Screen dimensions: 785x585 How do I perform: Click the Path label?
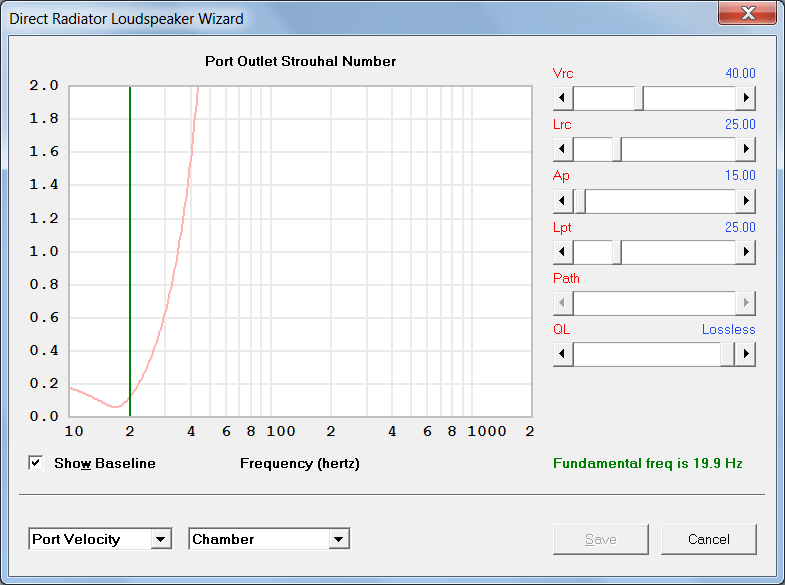click(x=566, y=278)
